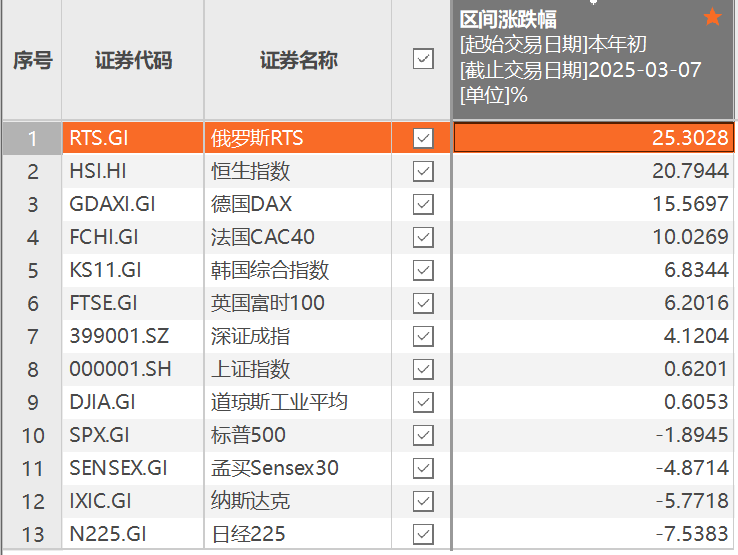Uncheck the 俄罗斯RTS row checkbox
The height and width of the screenshot is (555, 738).
[x=423, y=138]
